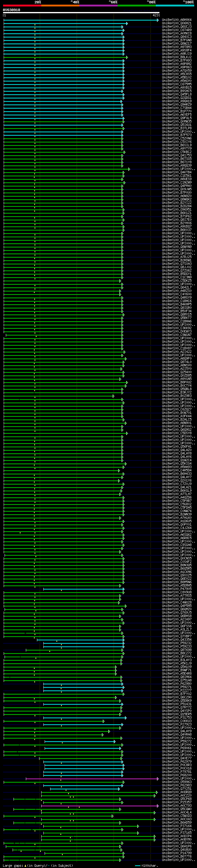This screenshot has width=197, height=868.
Task: Open hit UniRef100_B8LKJ2
Action: (177, 57)
